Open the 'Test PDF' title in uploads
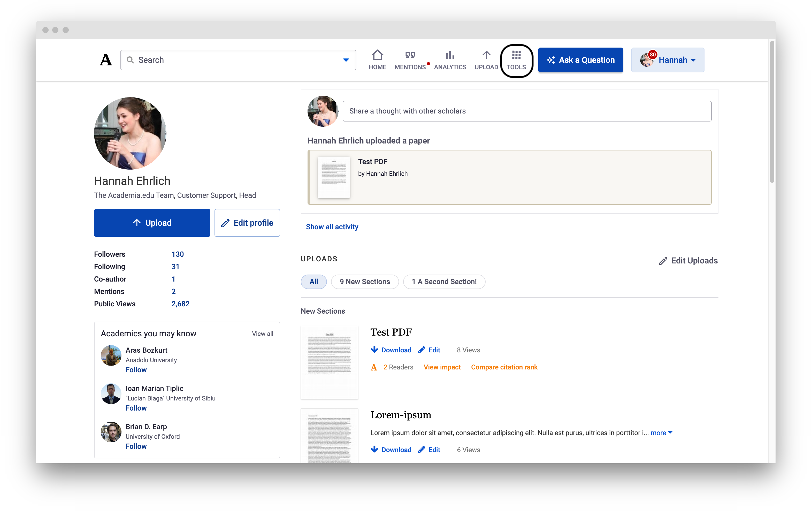Screen dimensions: 812x515 click(391, 332)
